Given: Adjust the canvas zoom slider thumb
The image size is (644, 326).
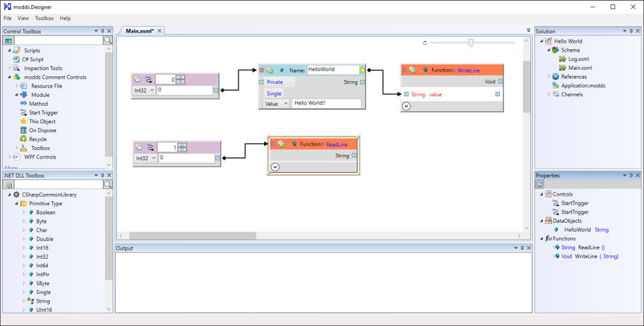Looking at the screenshot, I should (470, 43).
